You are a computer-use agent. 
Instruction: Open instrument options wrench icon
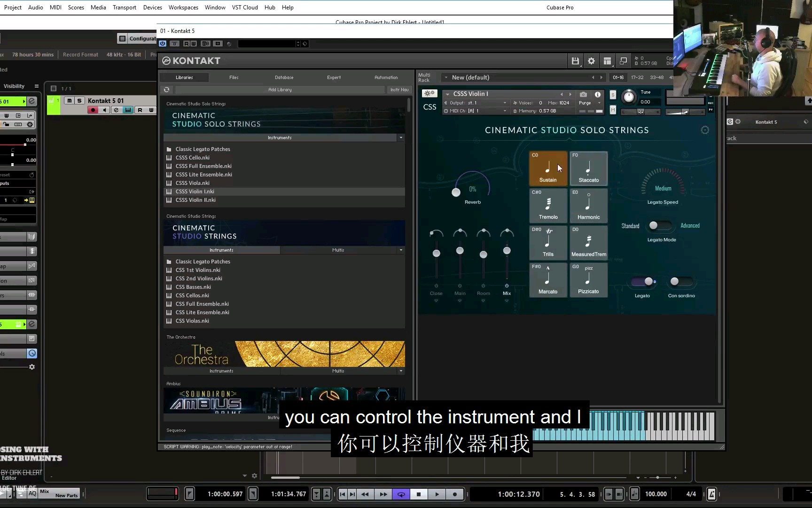click(429, 94)
